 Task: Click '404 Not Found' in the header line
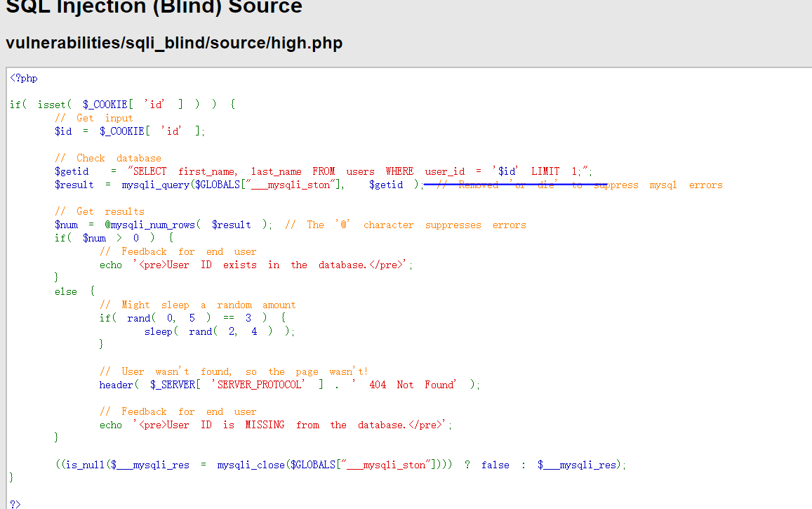click(x=413, y=385)
